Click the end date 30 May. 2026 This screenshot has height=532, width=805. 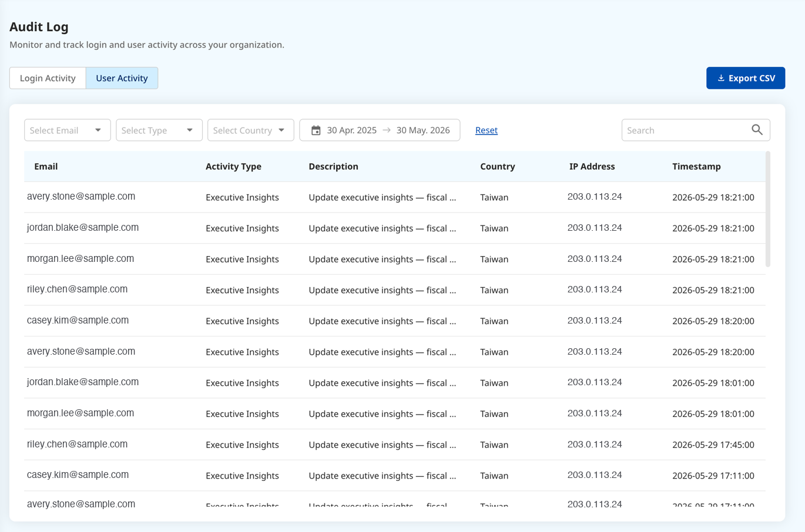coord(423,130)
